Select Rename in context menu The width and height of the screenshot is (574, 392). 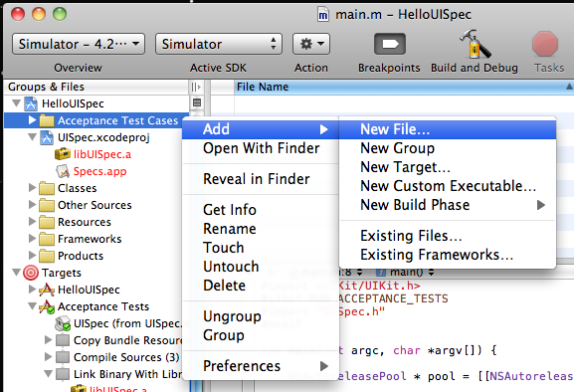[261, 229]
